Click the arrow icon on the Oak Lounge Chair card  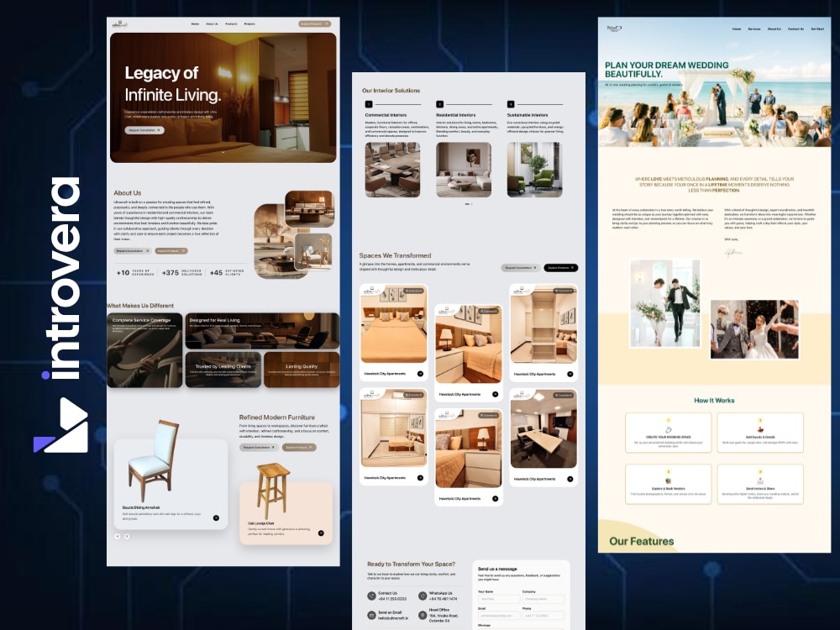[x=321, y=533]
